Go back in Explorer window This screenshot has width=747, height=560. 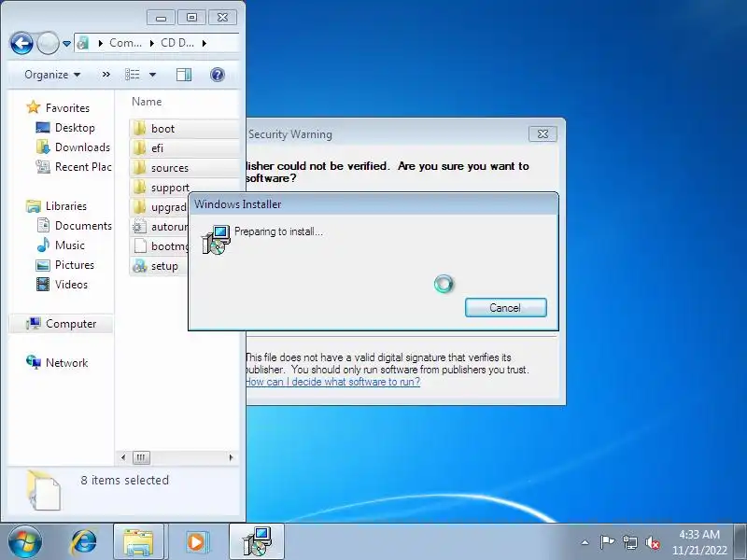[21, 43]
